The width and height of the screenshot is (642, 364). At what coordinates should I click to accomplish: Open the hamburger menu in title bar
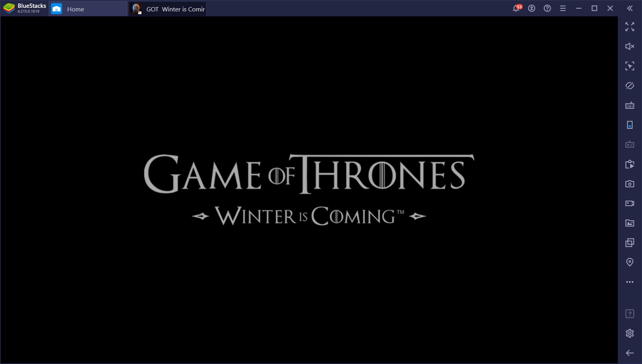pyautogui.click(x=563, y=8)
